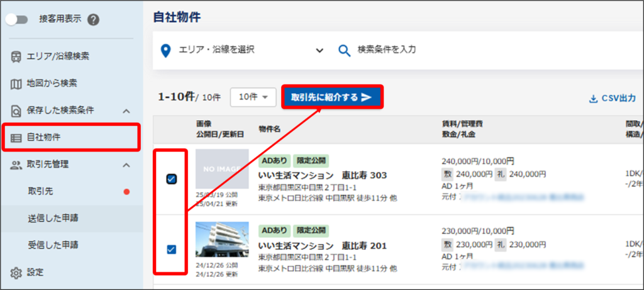Open 送信した申請 in the sidebar
644x290 pixels.
click(x=48, y=218)
